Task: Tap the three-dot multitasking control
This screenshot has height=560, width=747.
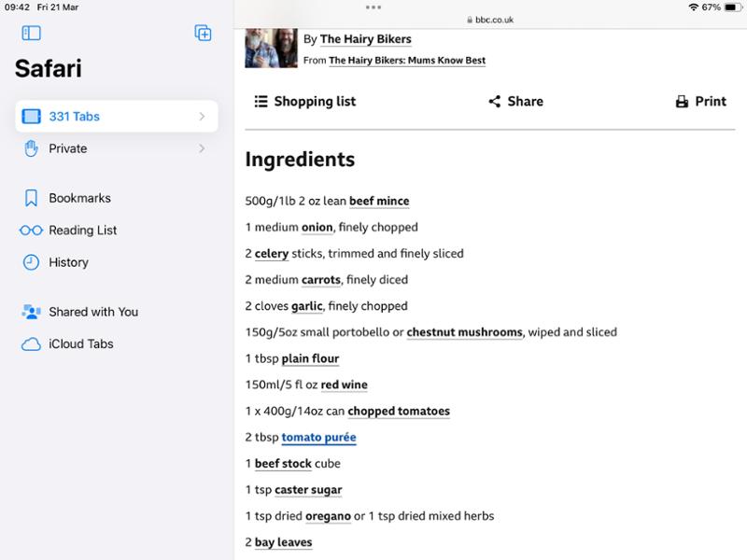Action: tap(373, 7)
